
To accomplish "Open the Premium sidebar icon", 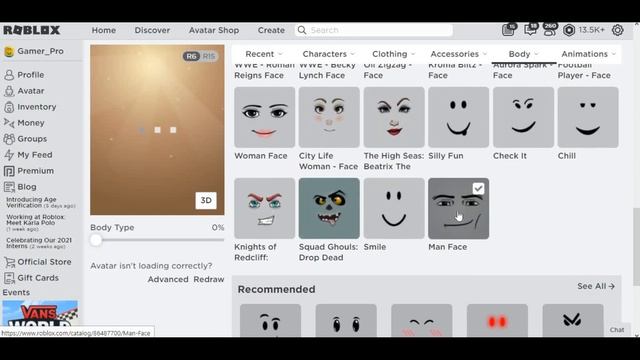I will [x=9, y=171].
